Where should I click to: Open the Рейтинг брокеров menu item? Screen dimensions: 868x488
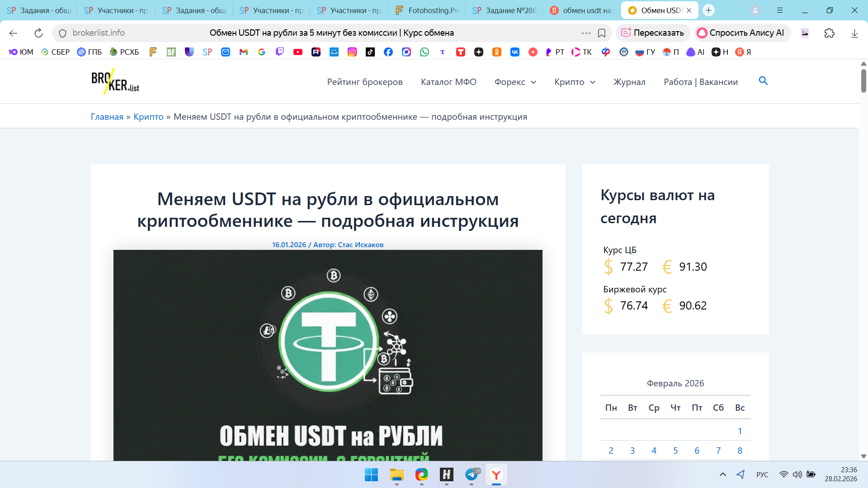[364, 82]
